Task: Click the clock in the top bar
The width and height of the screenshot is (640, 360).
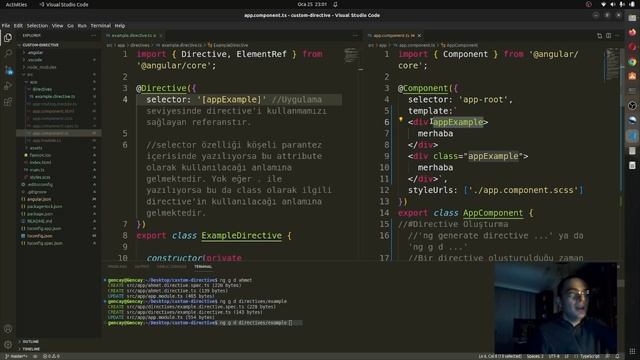Action: pos(312,4)
